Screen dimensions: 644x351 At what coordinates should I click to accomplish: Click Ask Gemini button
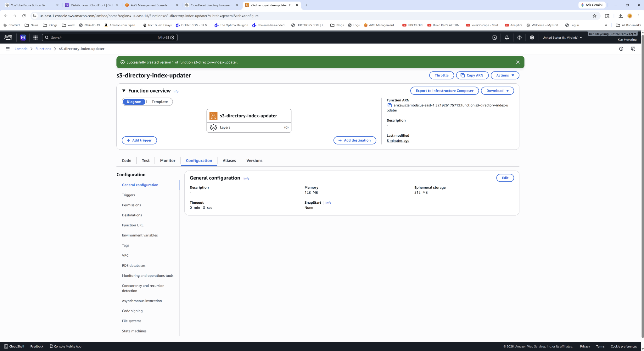[x=592, y=5]
